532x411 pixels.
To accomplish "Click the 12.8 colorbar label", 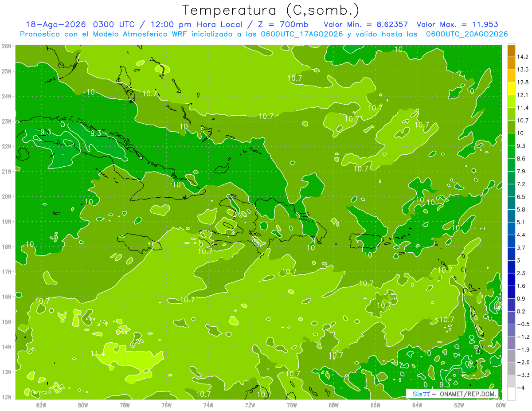I will [x=522, y=82].
